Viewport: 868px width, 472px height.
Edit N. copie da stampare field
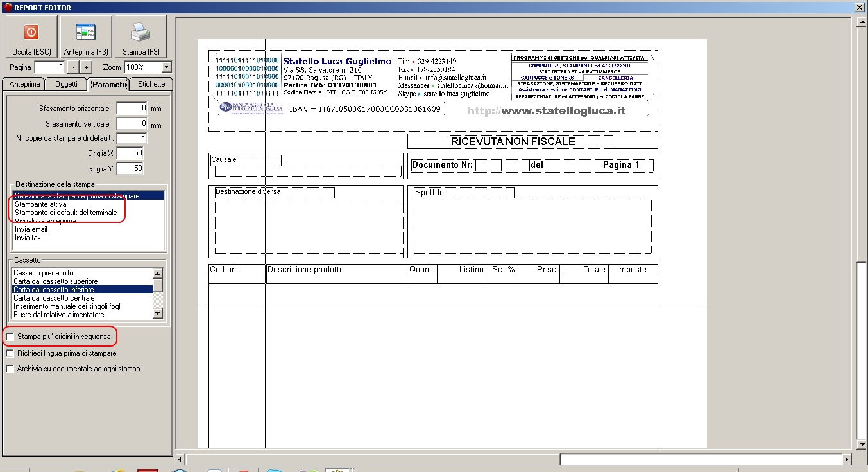[x=132, y=138]
